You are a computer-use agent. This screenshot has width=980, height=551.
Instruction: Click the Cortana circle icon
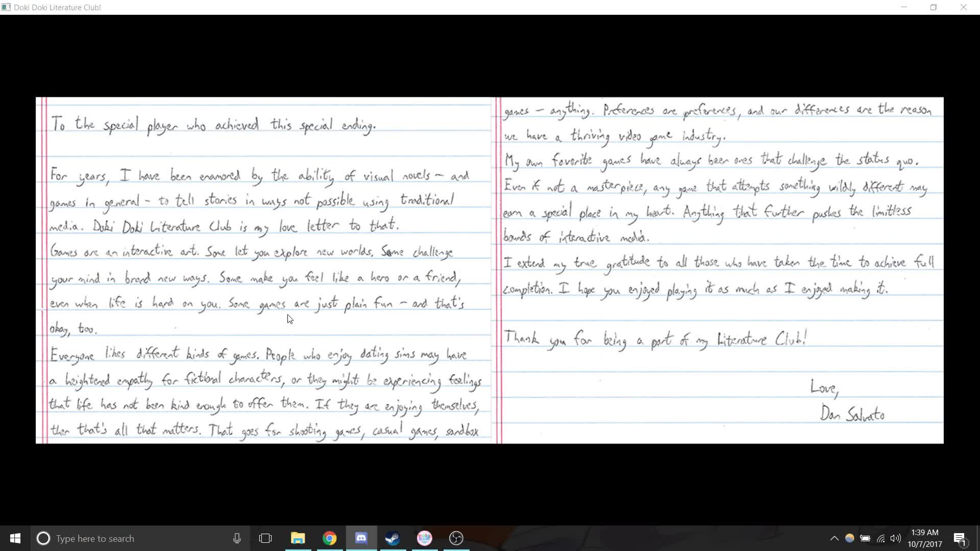click(43, 538)
